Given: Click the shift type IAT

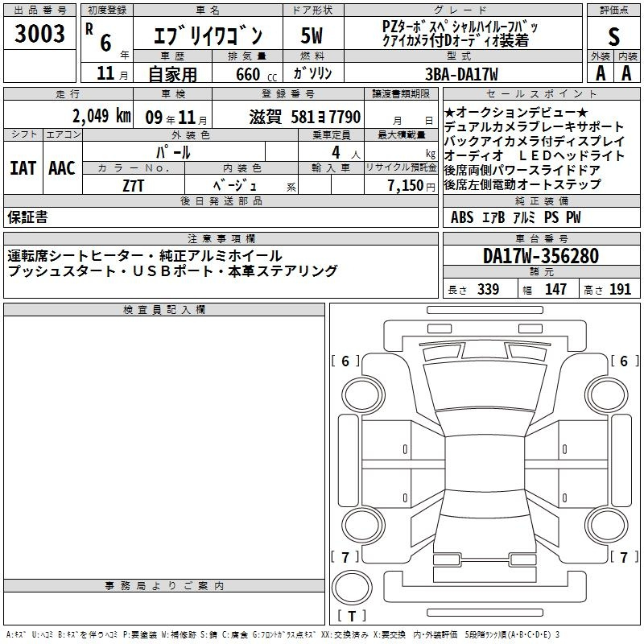Looking at the screenshot, I should [23, 168].
